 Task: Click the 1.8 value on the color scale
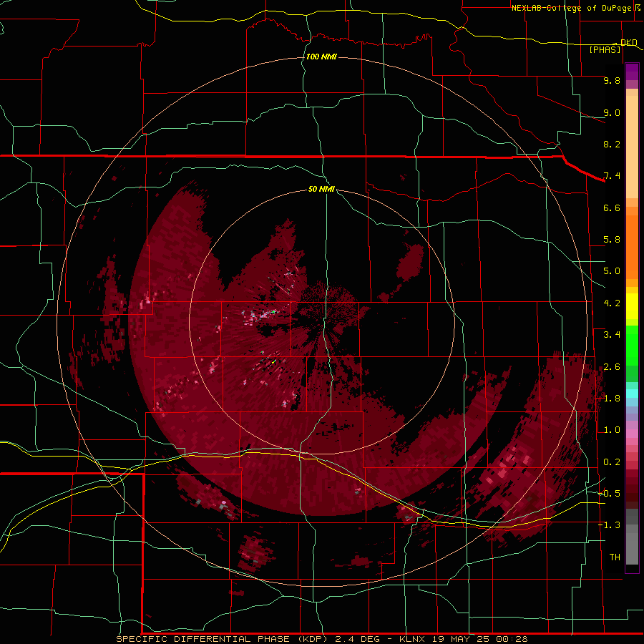[612, 399]
